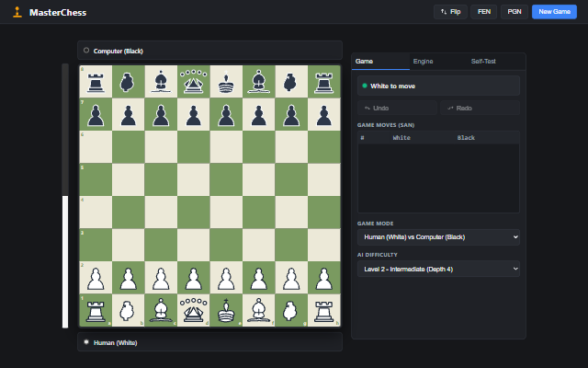This screenshot has height=368, width=588.
Task: Select the white knight on b1
Action: point(129,310)
